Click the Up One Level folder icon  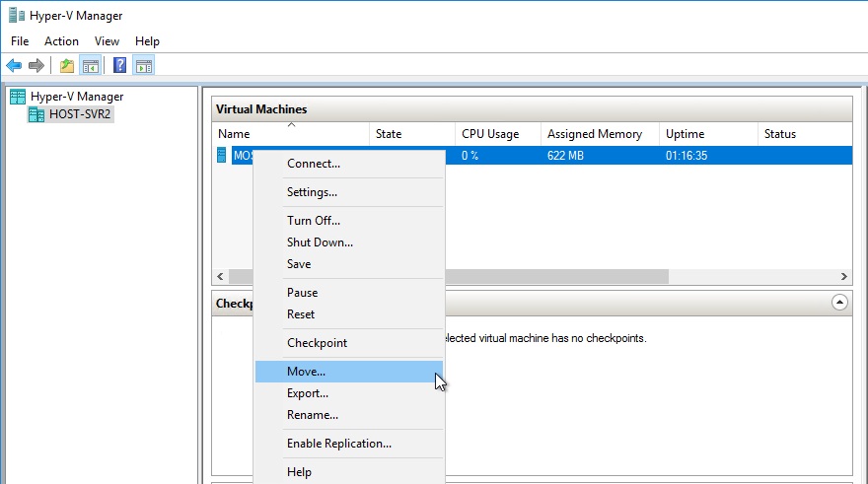(x=66, y=66)
